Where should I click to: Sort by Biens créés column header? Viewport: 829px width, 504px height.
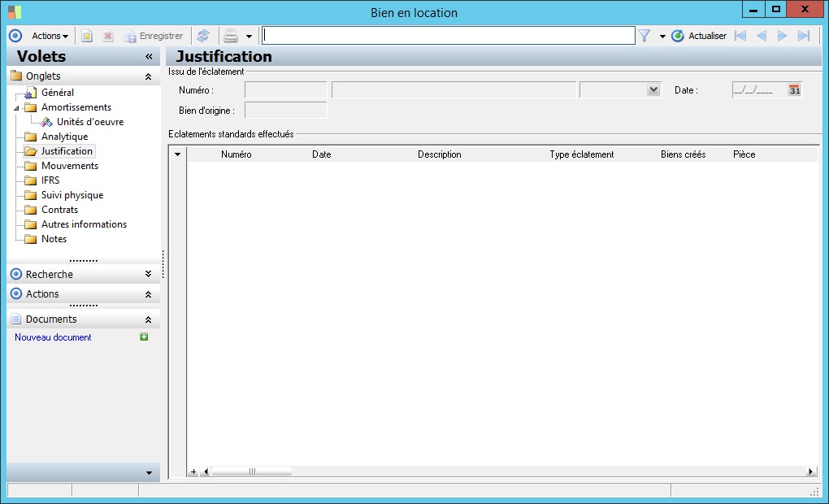[683, 154]
